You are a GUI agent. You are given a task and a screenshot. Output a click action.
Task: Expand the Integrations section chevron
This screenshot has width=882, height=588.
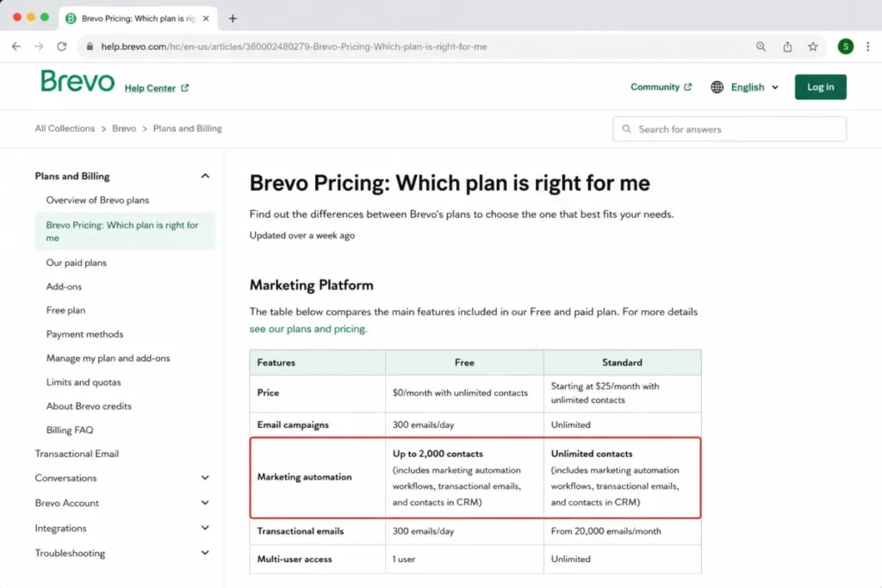click(x=205, y=528)
